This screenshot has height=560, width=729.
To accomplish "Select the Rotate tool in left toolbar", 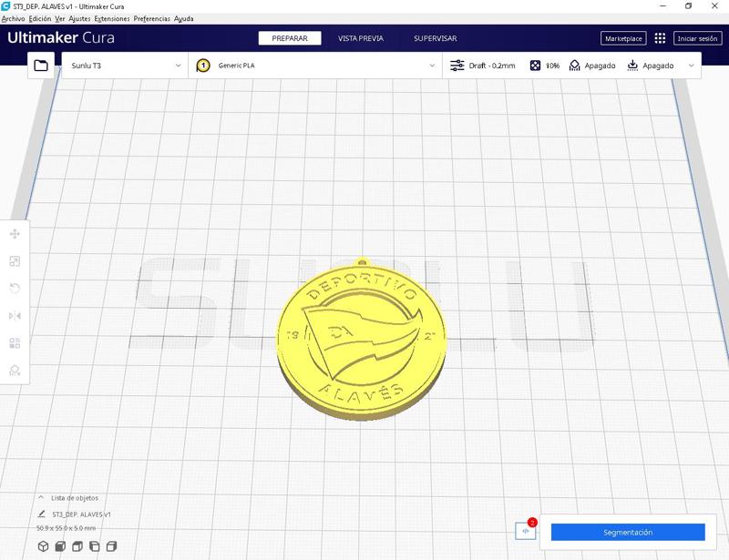I will (x=15, y=289).
